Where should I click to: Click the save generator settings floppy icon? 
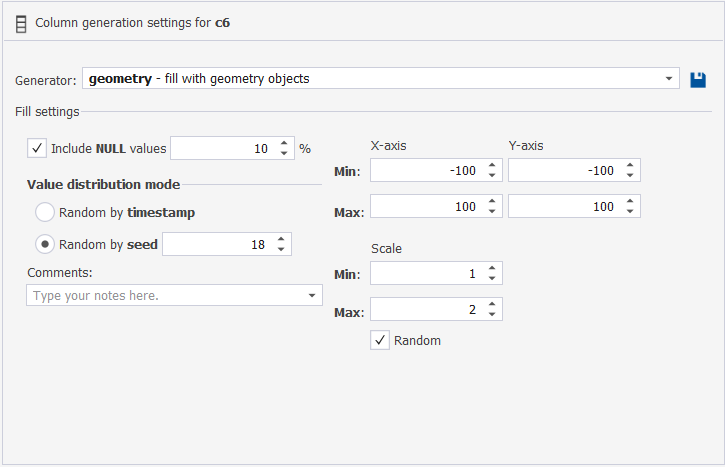pos(698,79)
